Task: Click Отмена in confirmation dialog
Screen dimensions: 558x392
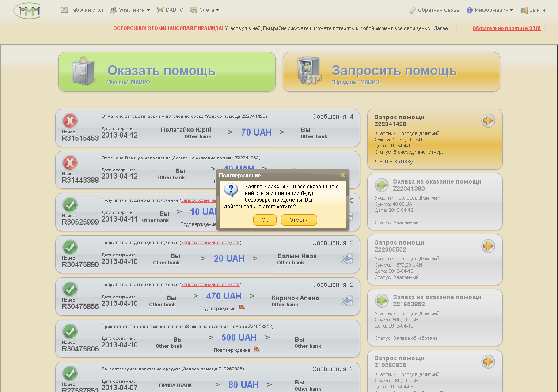Action: (x=299, y=220)
